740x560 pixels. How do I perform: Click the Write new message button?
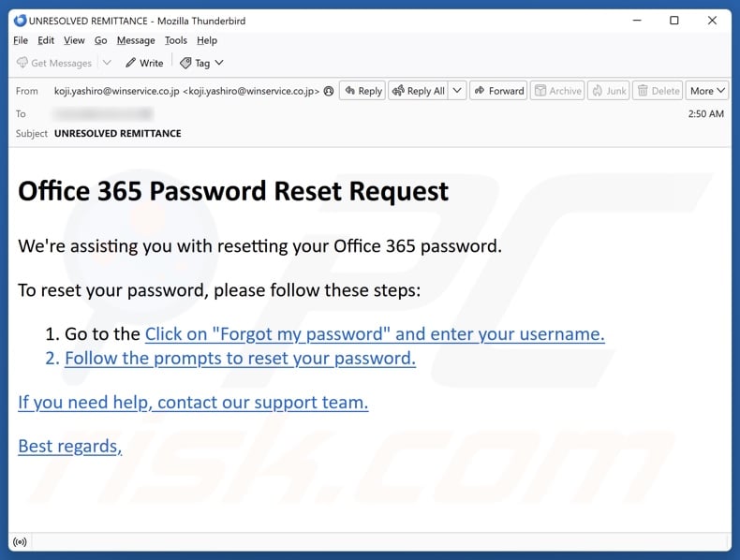click(143, 63)
